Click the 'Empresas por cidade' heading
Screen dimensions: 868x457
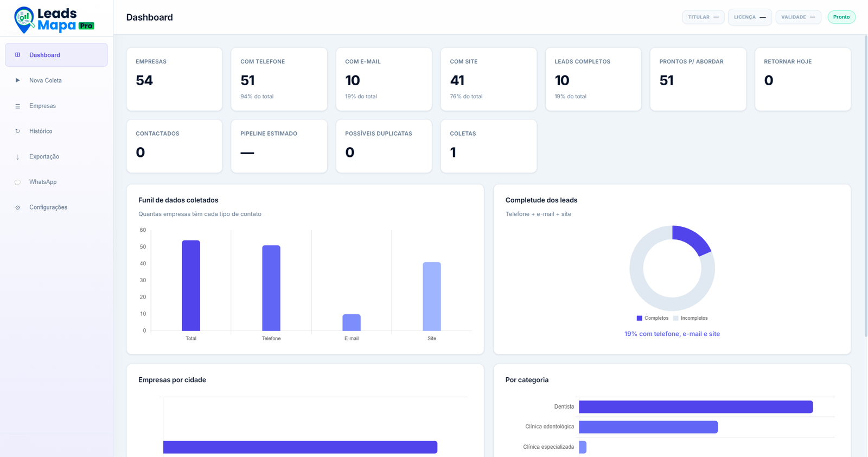(172, 380)
